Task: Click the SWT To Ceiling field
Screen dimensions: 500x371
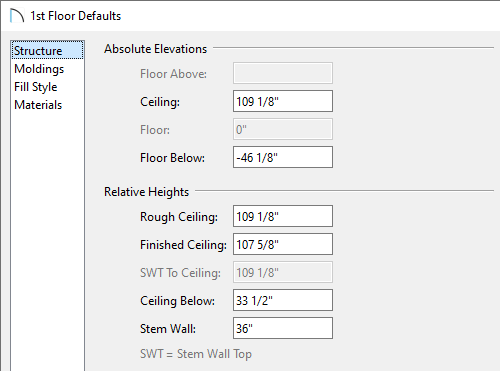Action: click(x=283, y=272)
